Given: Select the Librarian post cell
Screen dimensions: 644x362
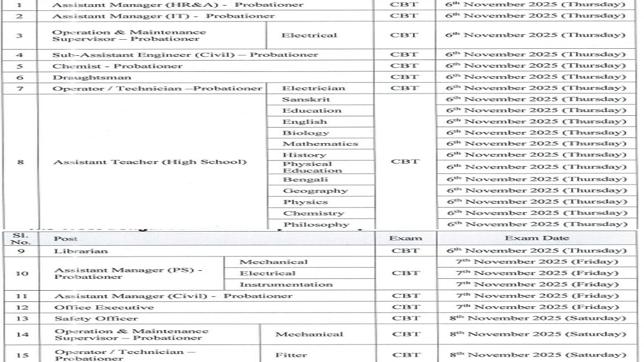Looking at the screenshot, I should [80, 251].
